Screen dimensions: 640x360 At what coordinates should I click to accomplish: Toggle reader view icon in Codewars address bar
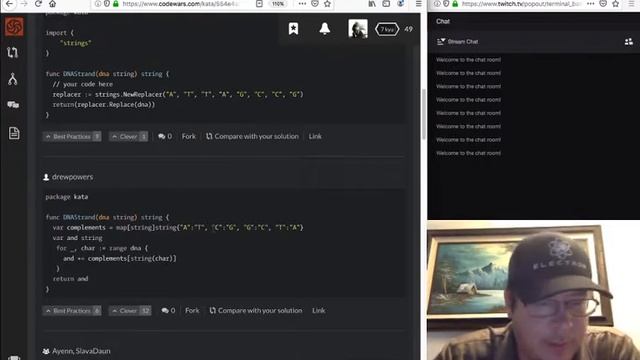[259, 4]
